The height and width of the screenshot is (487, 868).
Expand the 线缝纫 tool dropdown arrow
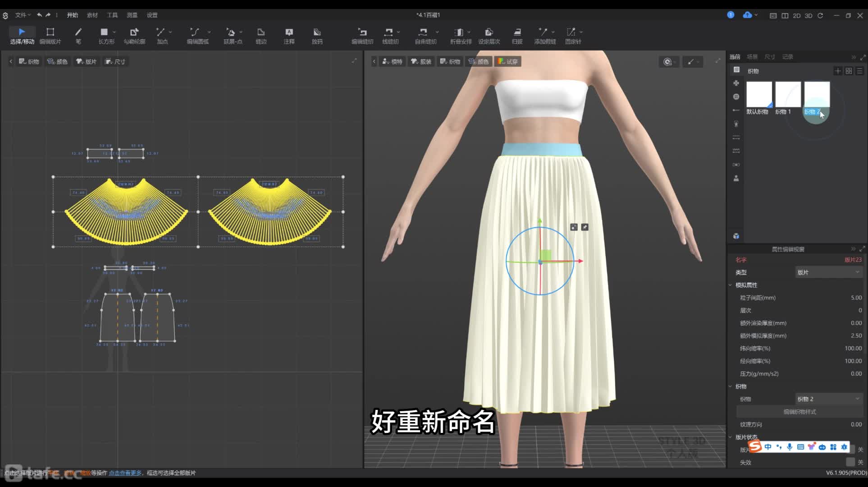(x=399, y=32)
